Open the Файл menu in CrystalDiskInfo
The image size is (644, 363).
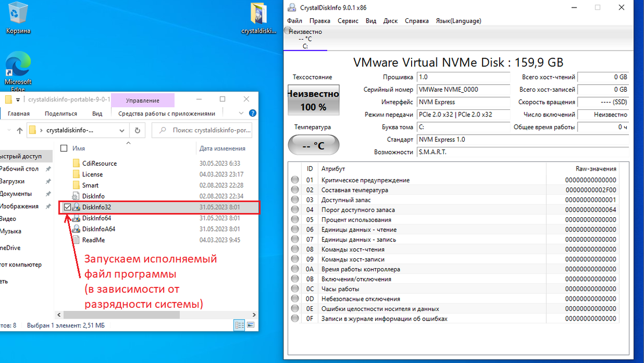coord(295,21)
